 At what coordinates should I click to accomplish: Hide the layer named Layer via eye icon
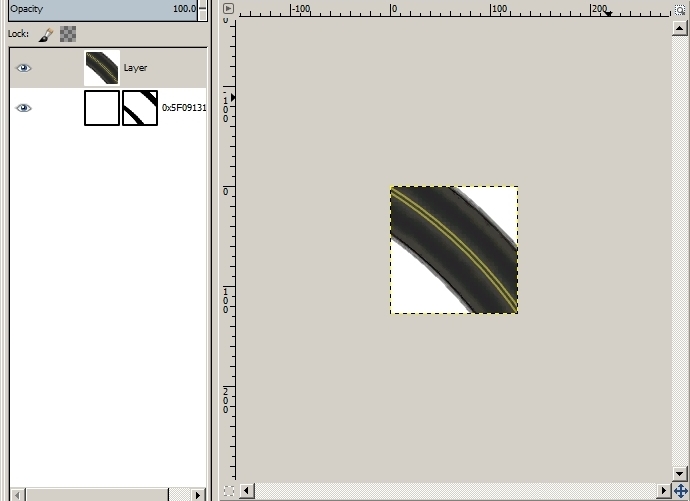tap(24, 68)
